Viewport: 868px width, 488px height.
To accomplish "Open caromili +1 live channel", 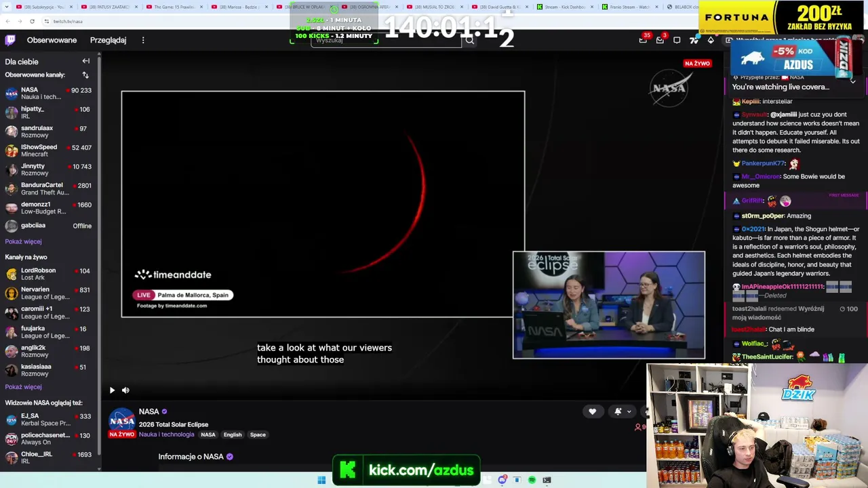I will coord(49,312).
